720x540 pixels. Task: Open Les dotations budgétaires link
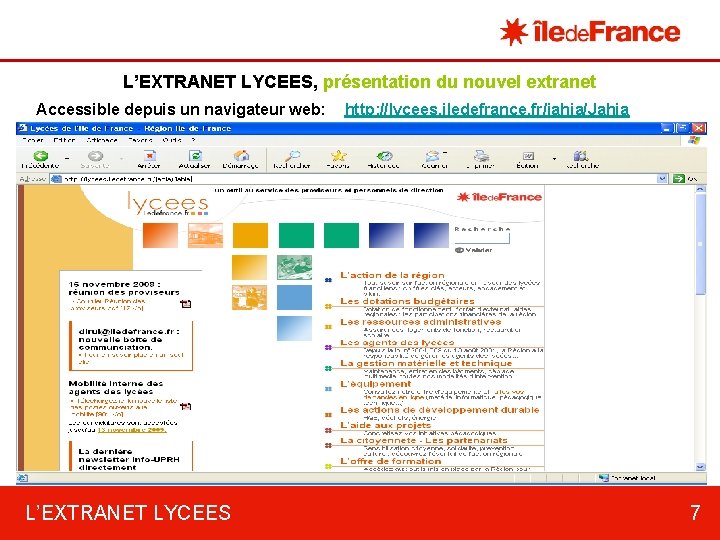(407, 301)
